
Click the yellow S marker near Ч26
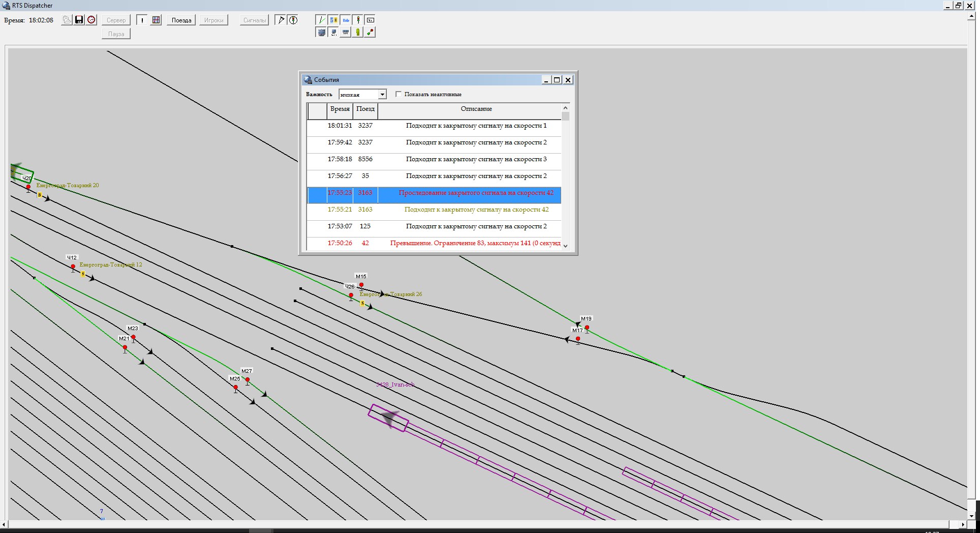point(362,304)
